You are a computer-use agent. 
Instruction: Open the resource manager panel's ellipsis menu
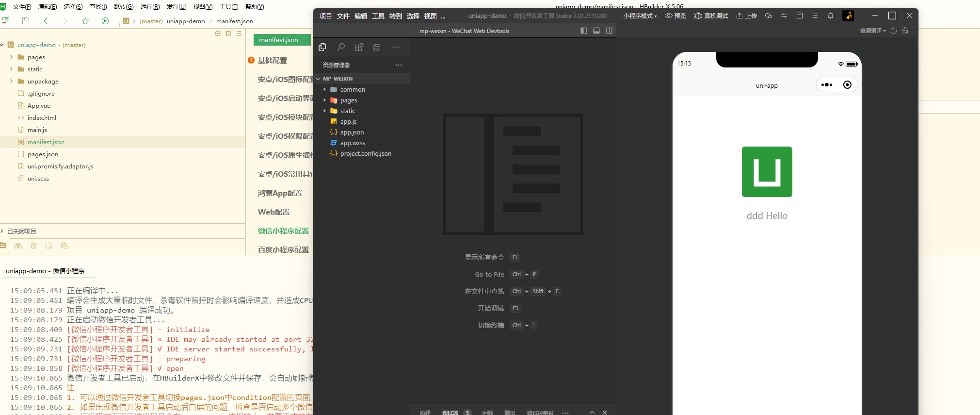[399, 65]
